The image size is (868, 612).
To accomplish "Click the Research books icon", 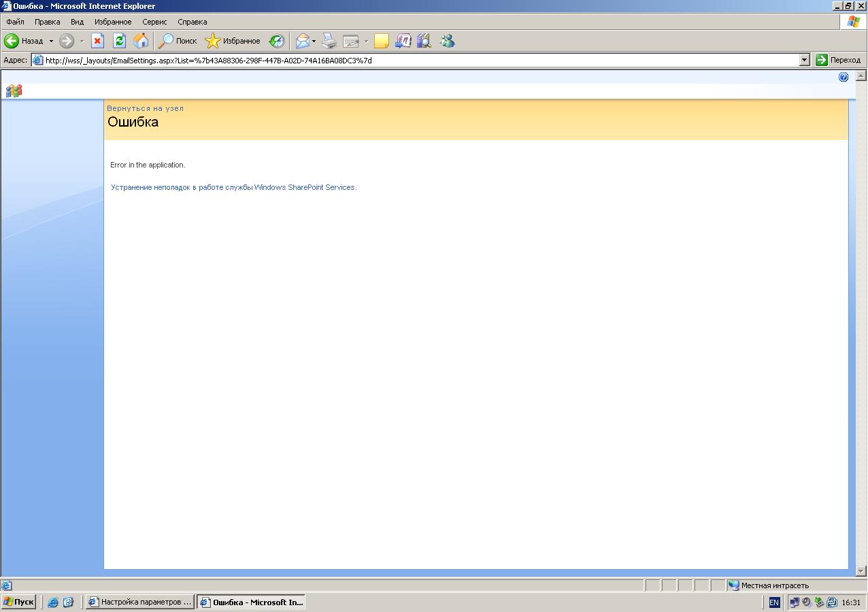I will pos(424,41).
